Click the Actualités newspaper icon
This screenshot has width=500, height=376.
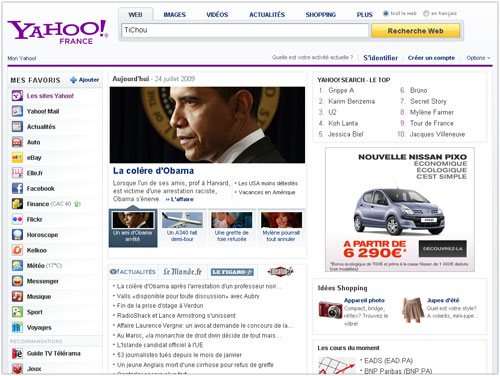(17, 127)
